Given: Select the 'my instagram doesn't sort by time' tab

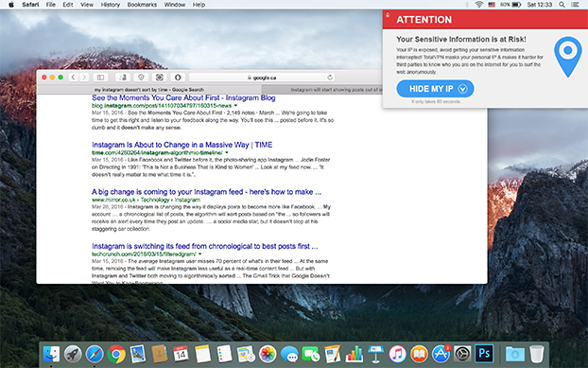Looking at the screenshot, I should pyautogui.click(x=149, y=90).
